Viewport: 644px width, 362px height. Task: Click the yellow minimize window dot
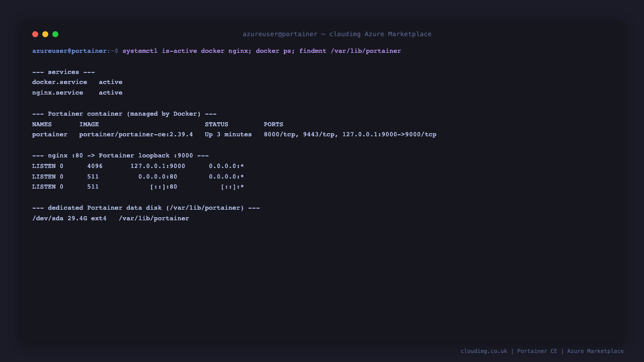coord(45,34)
